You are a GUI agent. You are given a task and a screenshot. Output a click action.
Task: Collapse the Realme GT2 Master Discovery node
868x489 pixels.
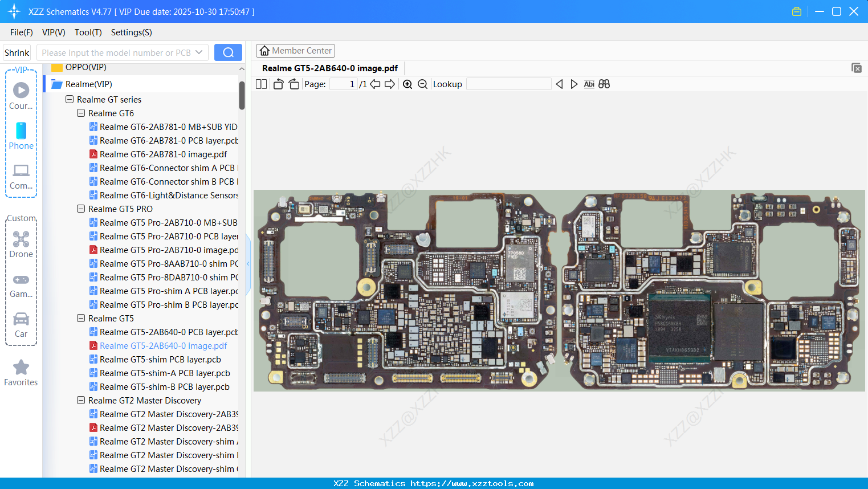tap(81, 400)
